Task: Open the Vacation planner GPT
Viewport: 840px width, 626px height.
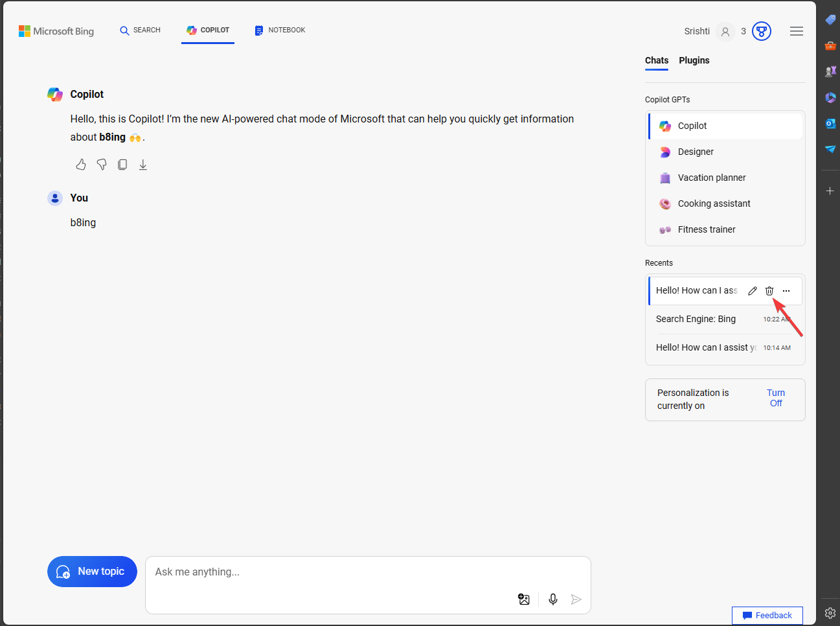Action: click(x=725, y=178)
